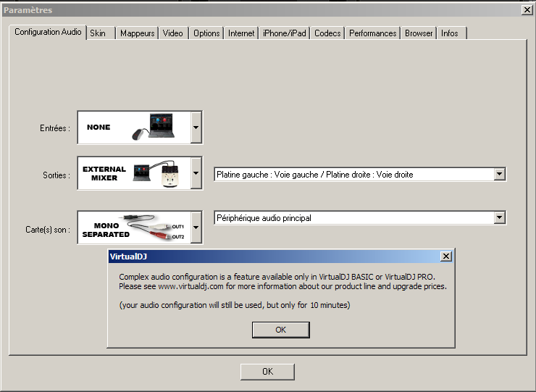The image size is (536, 392).
Task: Click the www.virtualdj.com text in the message
Action: 190,286
